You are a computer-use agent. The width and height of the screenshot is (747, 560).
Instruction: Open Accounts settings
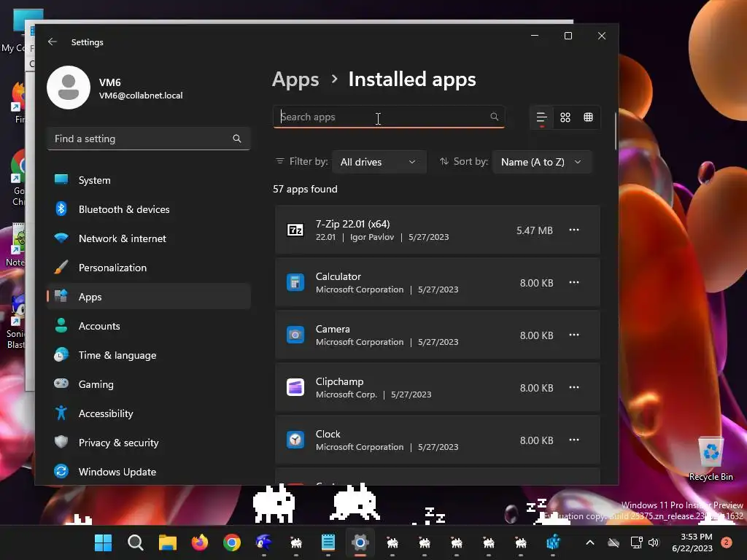pos(149,326)
